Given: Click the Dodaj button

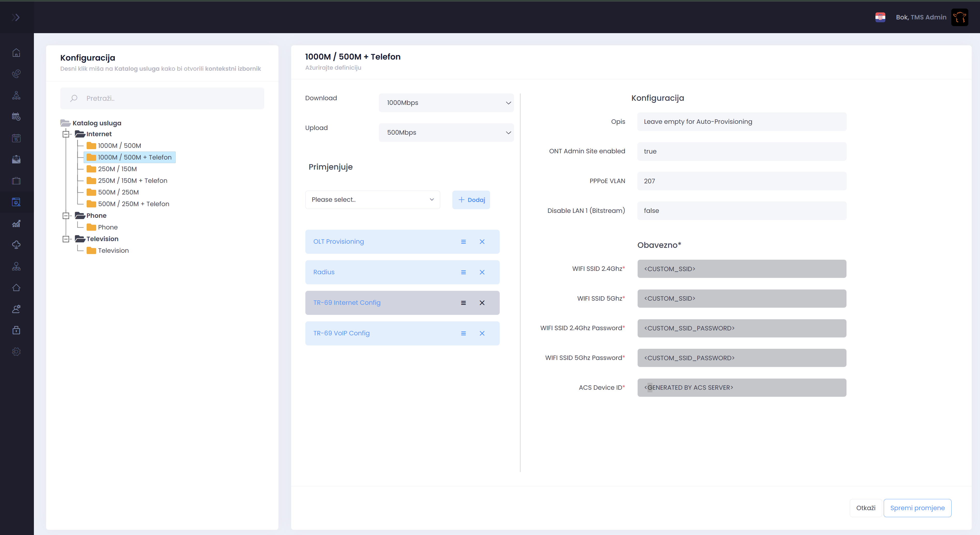Looking at the screenshot, I should tap(471, 200).
